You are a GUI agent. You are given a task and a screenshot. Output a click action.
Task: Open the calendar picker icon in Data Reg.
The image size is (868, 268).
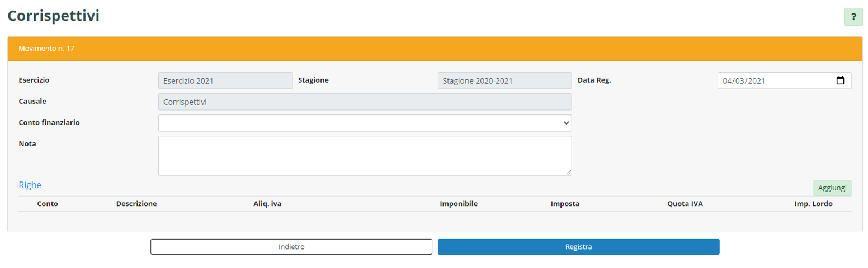point(840,80)
